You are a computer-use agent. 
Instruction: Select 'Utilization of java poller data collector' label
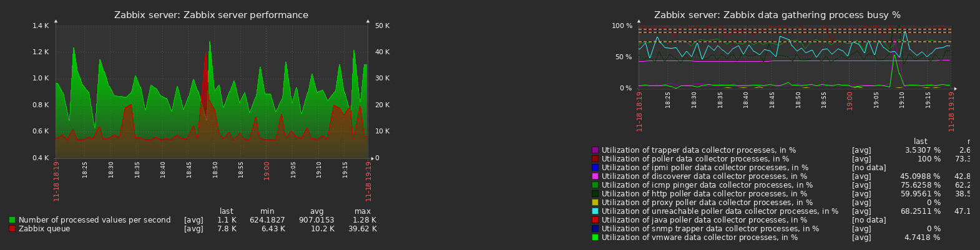pyautogui.click(x=704, y=220)
